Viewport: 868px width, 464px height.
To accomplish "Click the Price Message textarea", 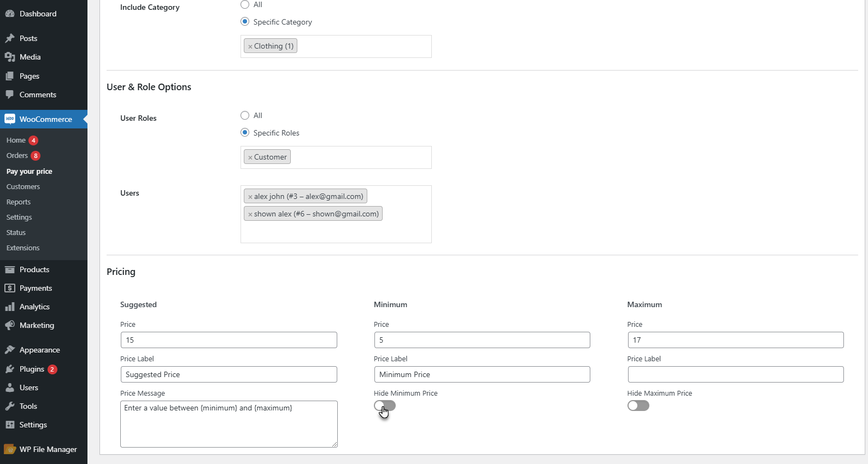I will click(229, 424).
